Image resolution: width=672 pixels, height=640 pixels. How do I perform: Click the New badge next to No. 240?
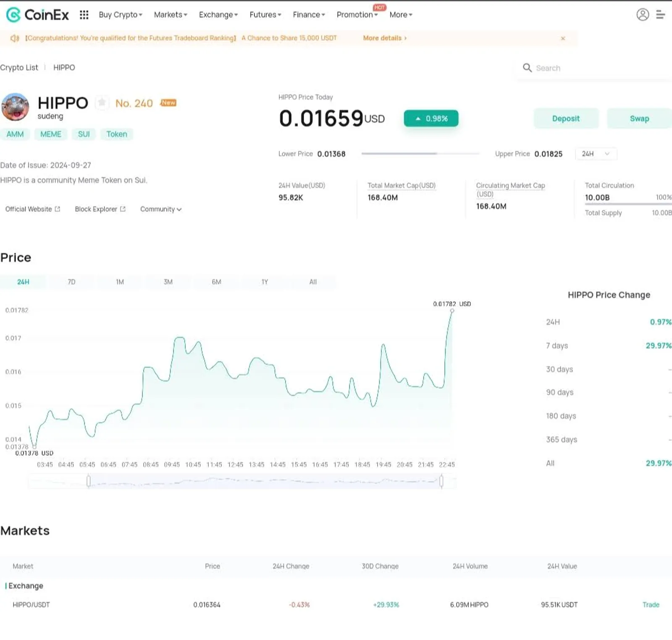(x=168, y=102)
